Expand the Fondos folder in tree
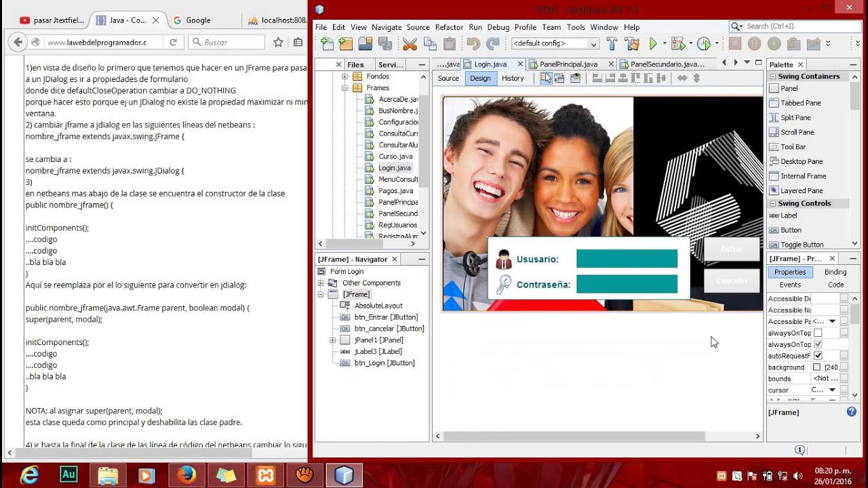 344,77
